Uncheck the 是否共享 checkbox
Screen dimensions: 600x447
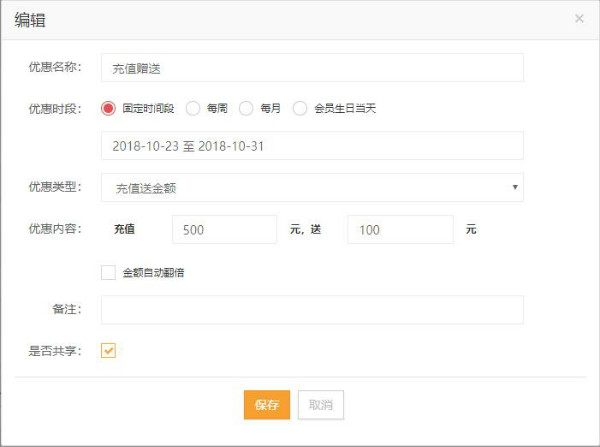tap(109, 350)
